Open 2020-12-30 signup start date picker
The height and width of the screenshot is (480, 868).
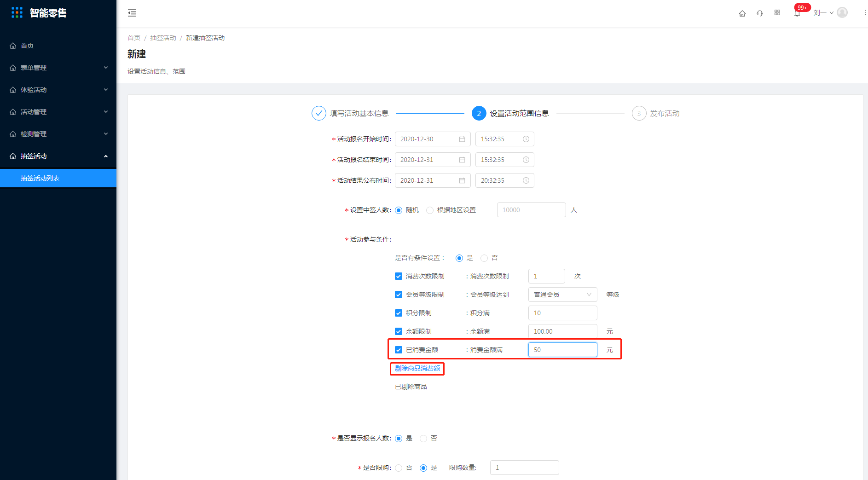[x=433, y=139]
